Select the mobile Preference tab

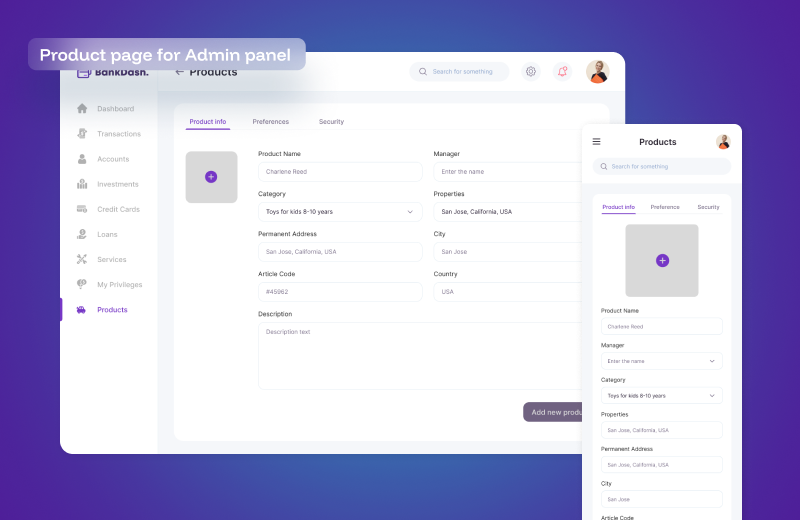(x=665, y=207)
